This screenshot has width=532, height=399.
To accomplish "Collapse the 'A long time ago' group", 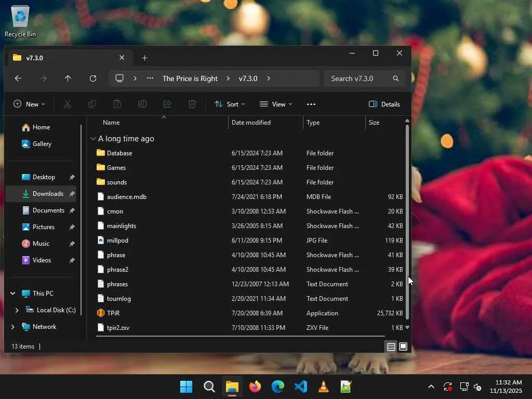I will 93,139.
